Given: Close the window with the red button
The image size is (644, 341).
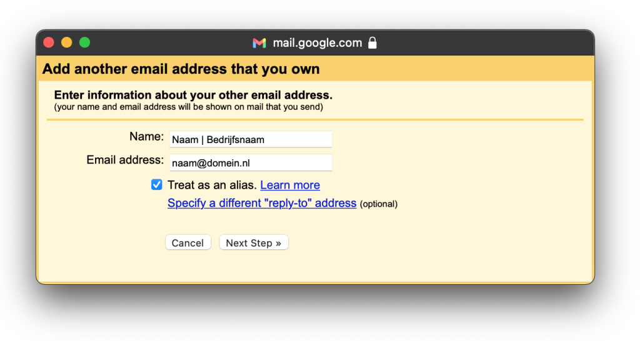Looking at the screenshot, I should [49, 42].
